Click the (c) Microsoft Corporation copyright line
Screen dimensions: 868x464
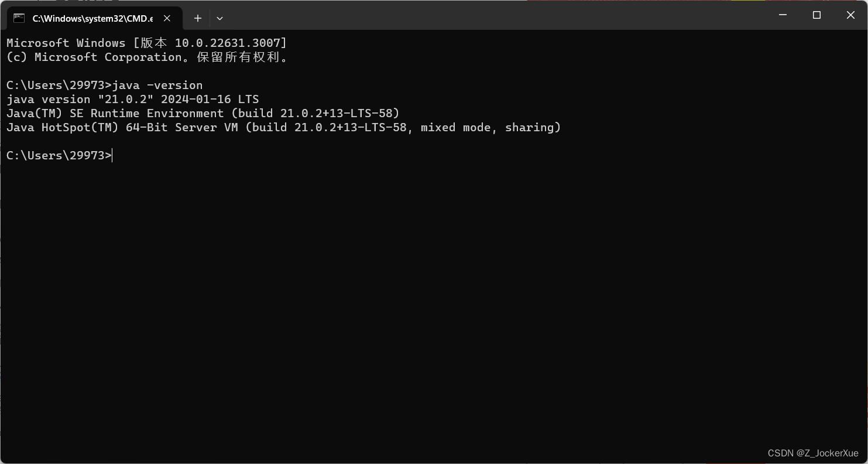pyautogui.click(x=146, y=57)
